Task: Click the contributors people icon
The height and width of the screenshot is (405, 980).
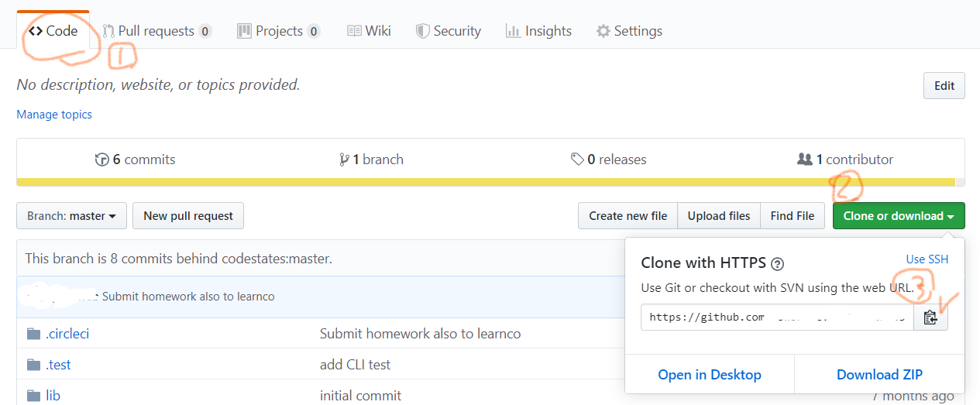Action: (x=804, y=160)
